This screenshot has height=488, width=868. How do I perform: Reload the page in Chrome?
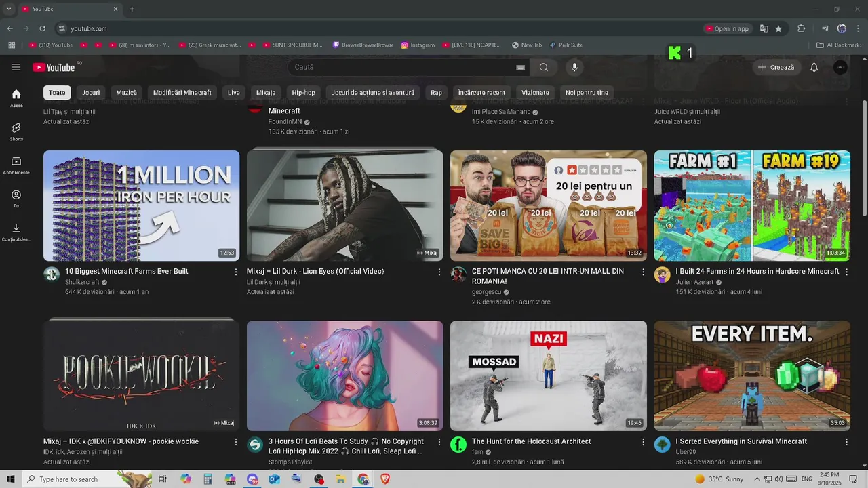(42, 28)
